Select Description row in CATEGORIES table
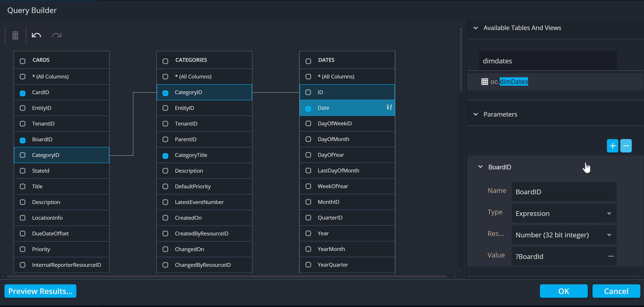 (204, 171)
